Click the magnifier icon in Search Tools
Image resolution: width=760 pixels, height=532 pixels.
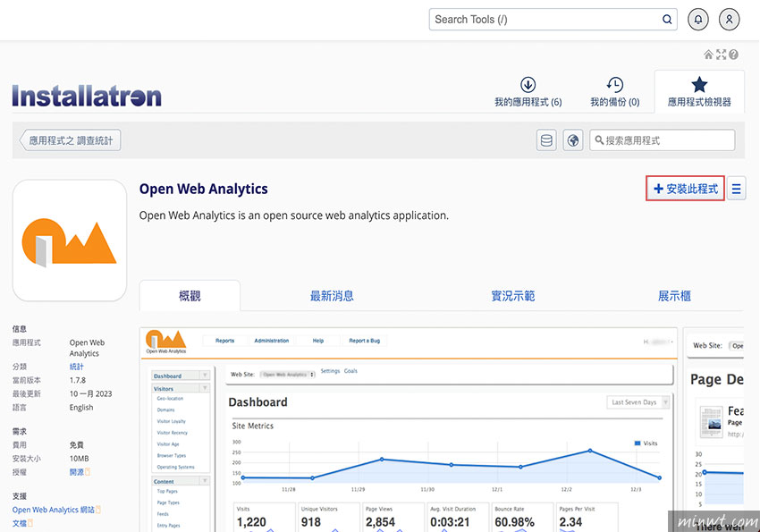click(667, 20)
